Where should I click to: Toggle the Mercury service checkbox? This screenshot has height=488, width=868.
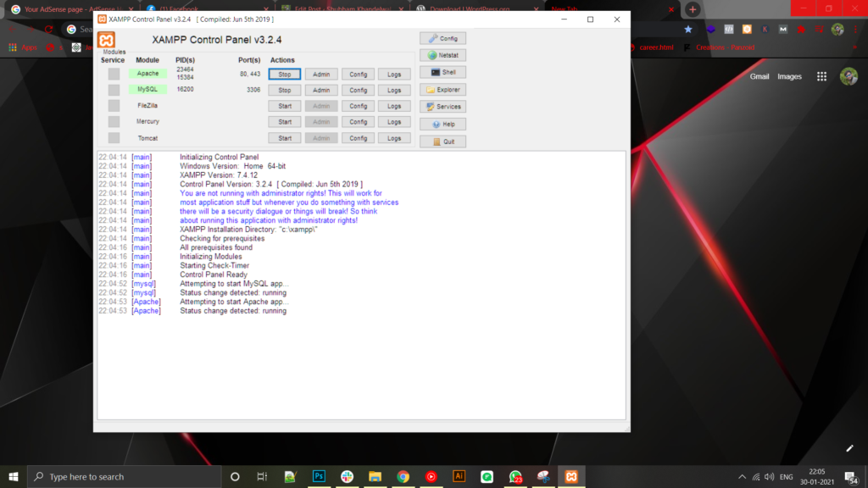pyautogui.click(x=114, y=122)
